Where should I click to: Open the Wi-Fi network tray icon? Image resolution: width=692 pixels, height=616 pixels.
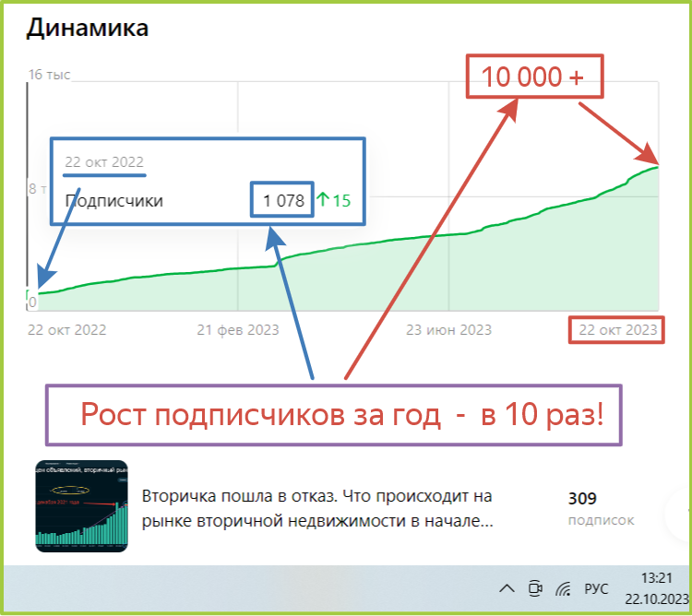coord(563,588)
